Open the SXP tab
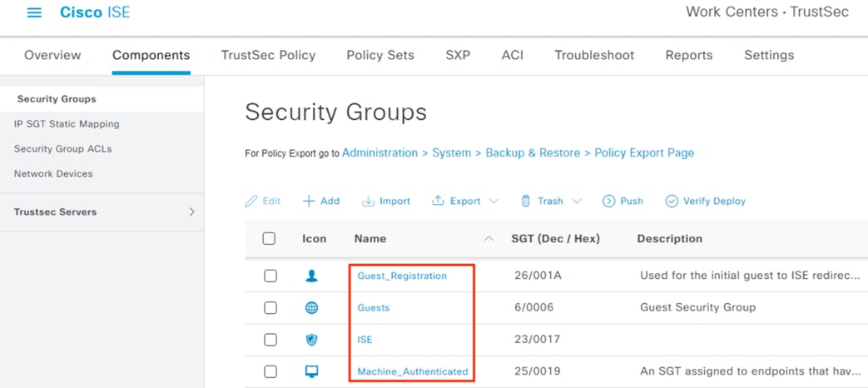The height and width of the screenshot is (388, 868). (x=458, y=55)
